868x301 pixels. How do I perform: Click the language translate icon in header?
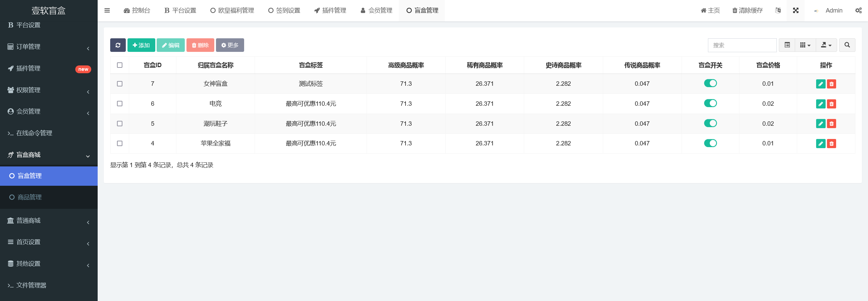pyautogui.click(x=778, y=11)
